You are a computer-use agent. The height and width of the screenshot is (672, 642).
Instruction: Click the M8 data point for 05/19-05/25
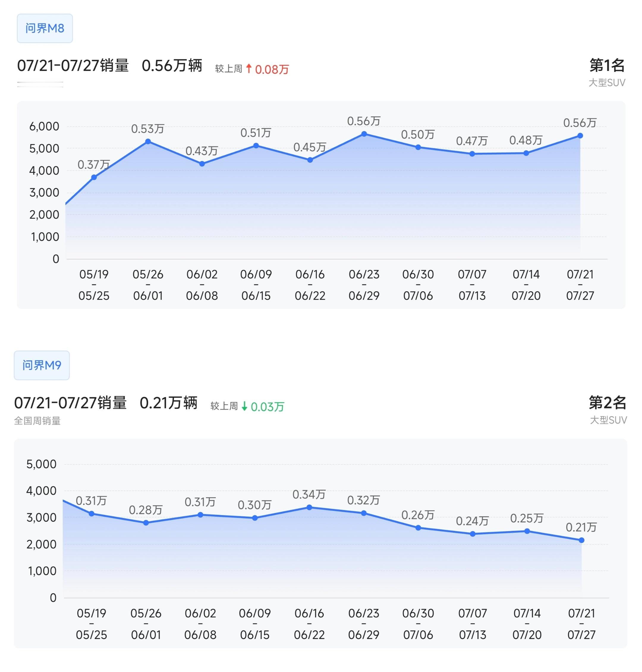pyautogui.click(x=94, y=177)
